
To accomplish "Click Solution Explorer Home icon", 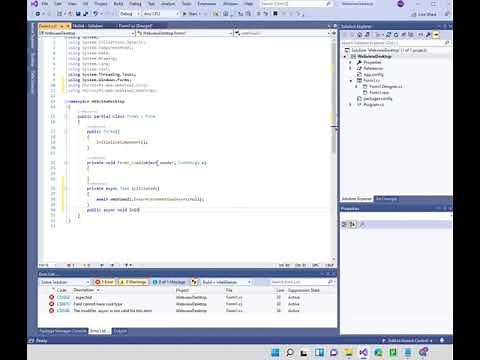I will [359, 35].
